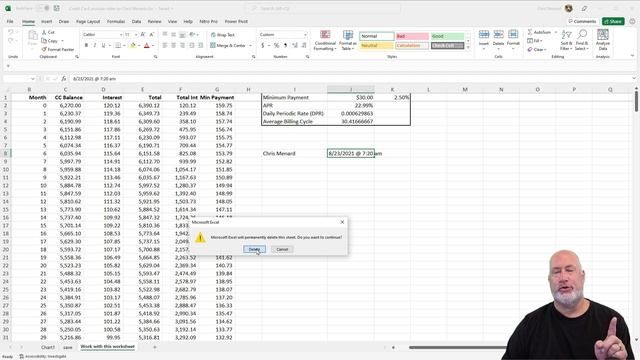Click the Delete cells icon
The image size is (640, 360).
498,35
